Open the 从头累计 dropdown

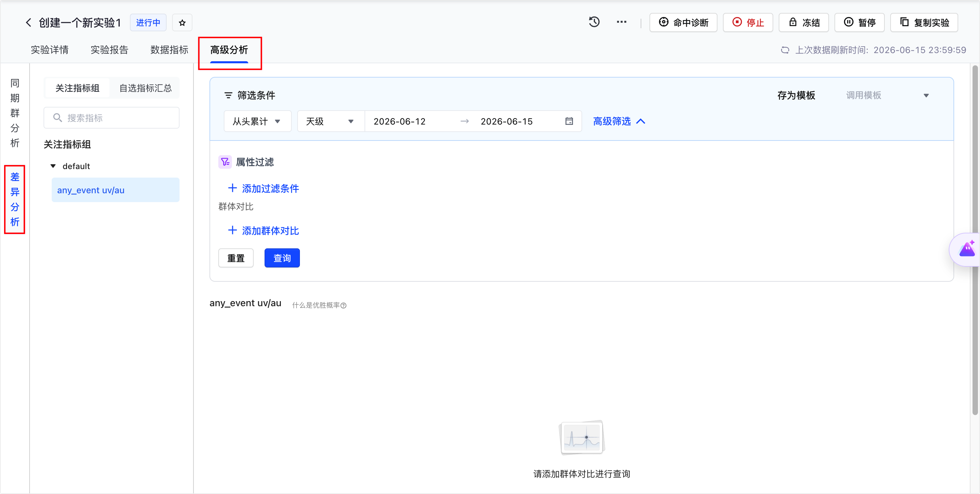pyautogui.click(x=257, y=121)
